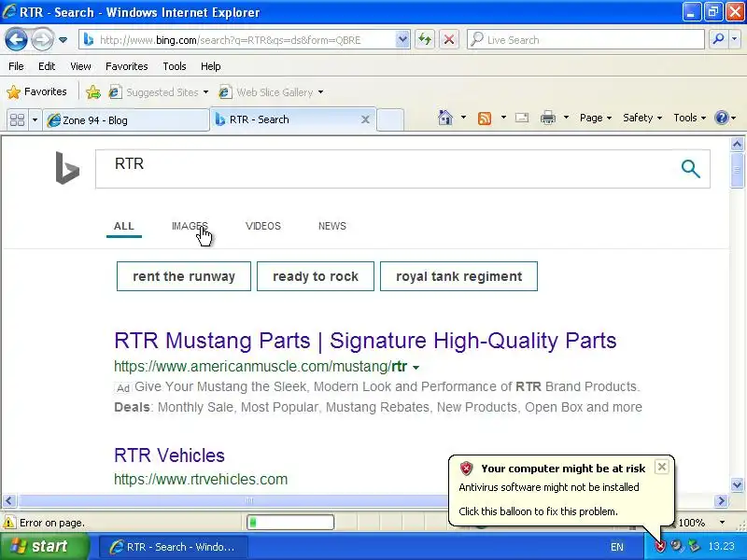Open the Safety command bar menu
Viewport: 747px width, 560px height.
pos(642,118)
